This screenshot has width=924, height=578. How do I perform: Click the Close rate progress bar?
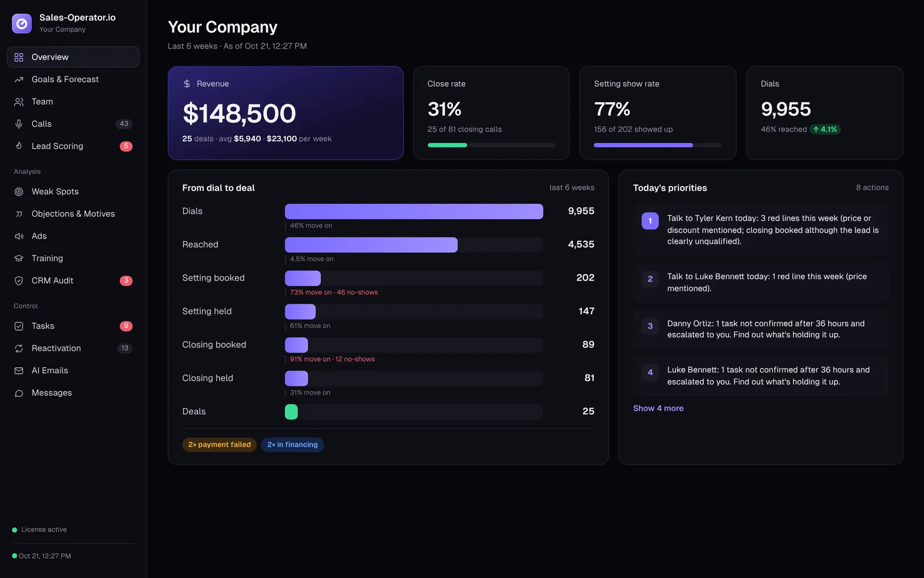[x=491, y=145]
